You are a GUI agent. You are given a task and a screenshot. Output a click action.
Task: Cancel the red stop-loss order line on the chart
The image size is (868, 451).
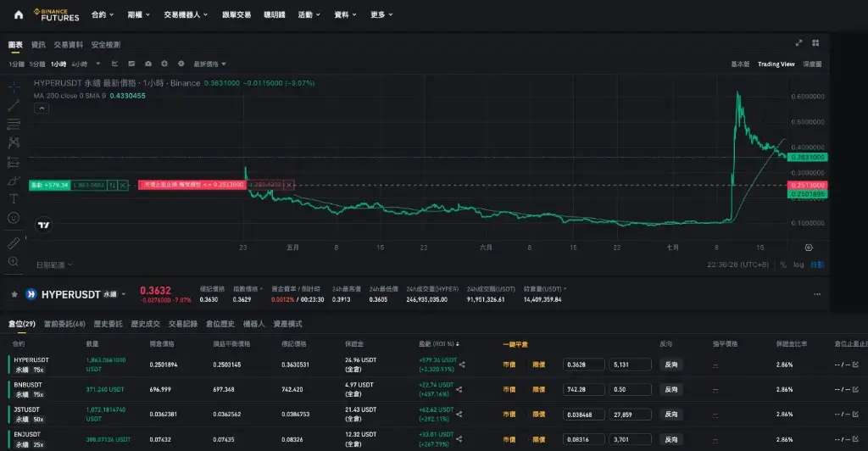(288, 185)
